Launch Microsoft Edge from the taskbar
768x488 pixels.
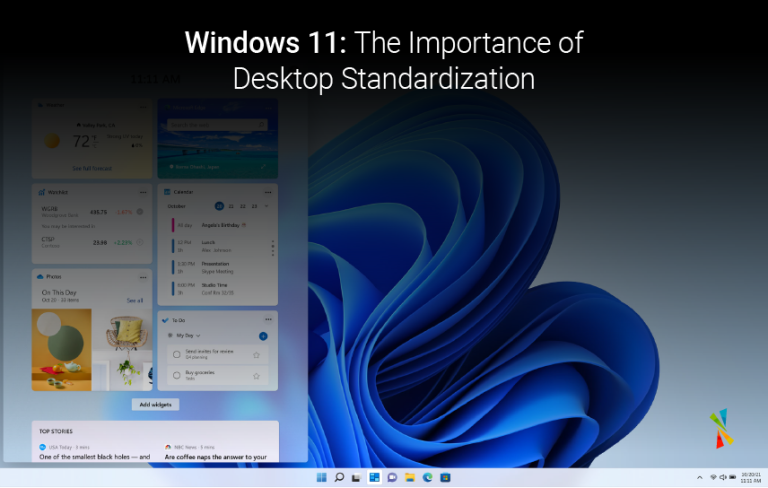(428, 477)
